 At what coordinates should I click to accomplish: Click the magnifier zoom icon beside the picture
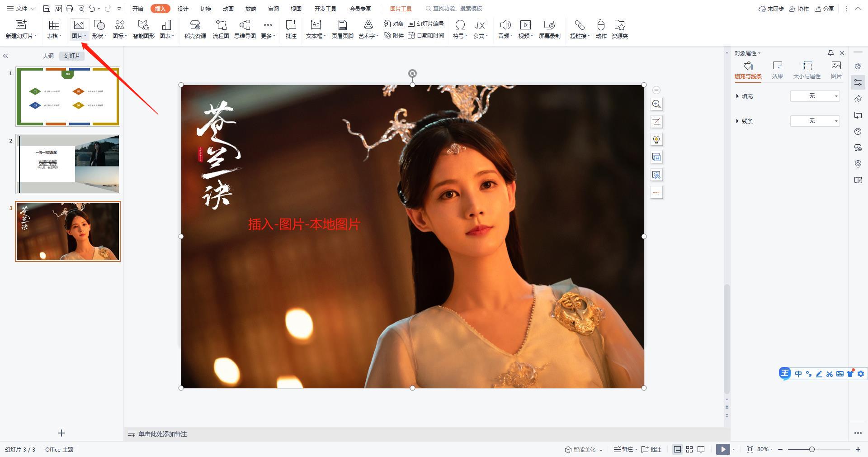point(656,104)
